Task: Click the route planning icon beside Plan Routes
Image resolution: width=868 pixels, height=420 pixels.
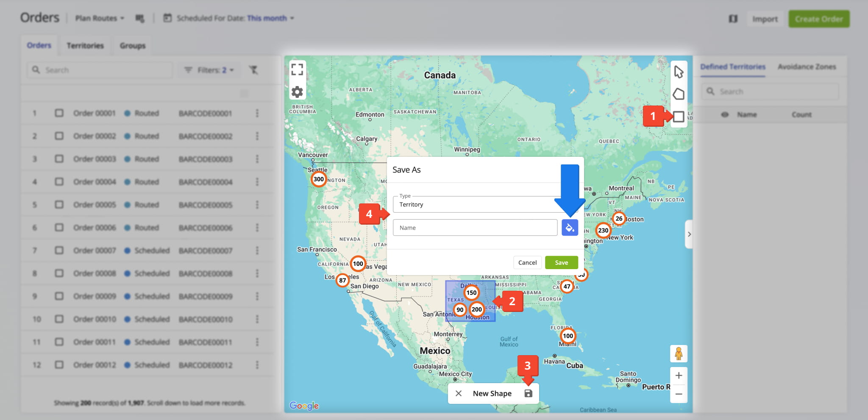Action: (x=140, y=18)
